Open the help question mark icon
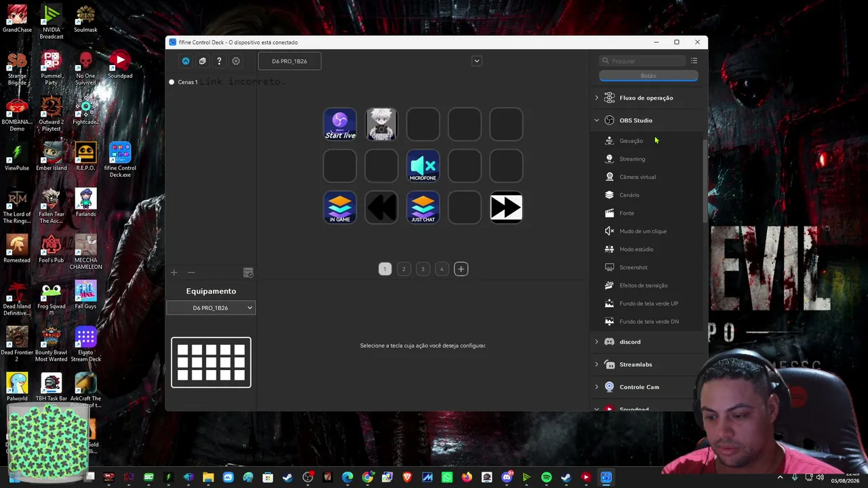This screenshot has height=488, width=868. pyautogui.click(x=219, y=61)
